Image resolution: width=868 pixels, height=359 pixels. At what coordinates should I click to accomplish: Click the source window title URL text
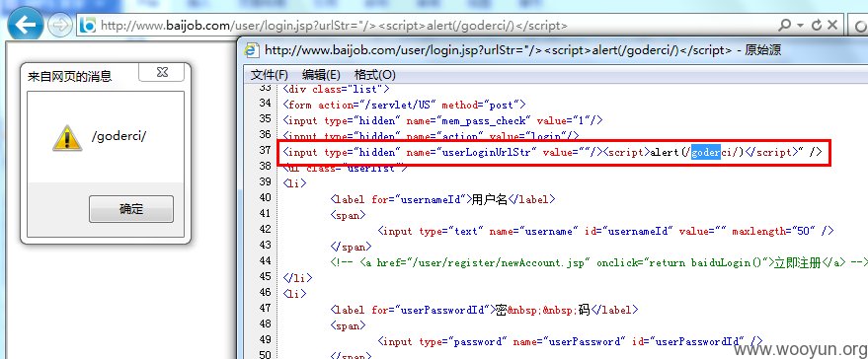[x=499, y=50]
